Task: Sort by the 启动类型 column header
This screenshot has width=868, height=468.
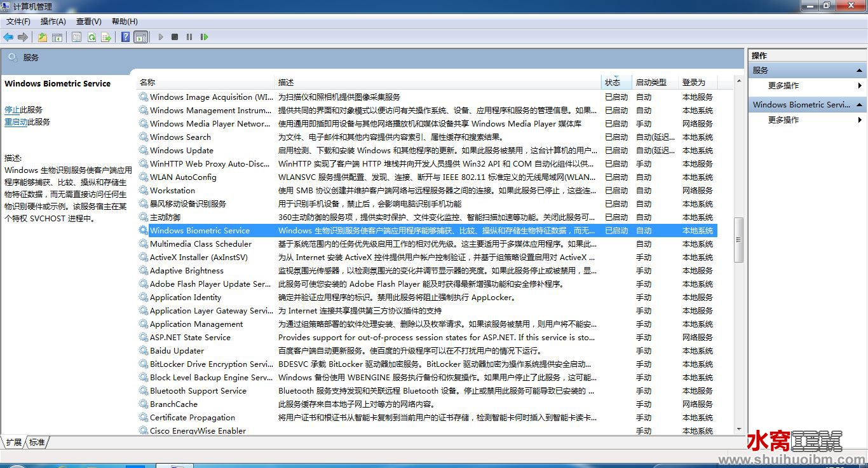Action: (656, 83)
